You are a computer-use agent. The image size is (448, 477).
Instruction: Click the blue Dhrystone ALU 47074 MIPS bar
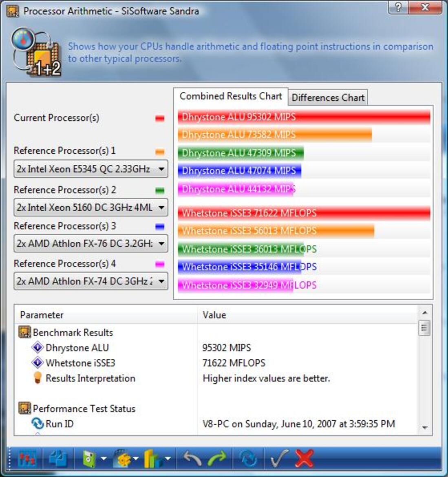[240, 171]
